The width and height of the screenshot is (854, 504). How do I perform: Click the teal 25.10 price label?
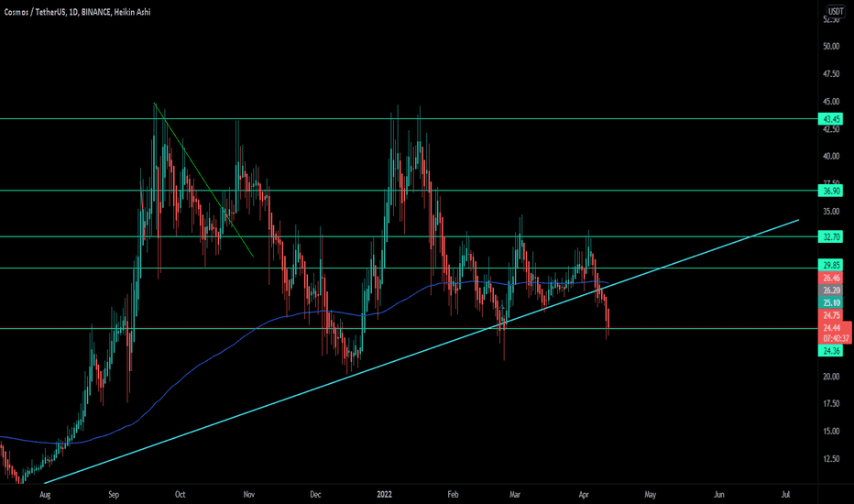coord(830,303)
